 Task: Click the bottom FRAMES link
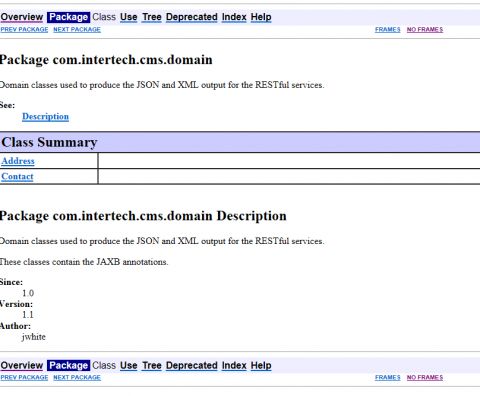click(388, 378)
